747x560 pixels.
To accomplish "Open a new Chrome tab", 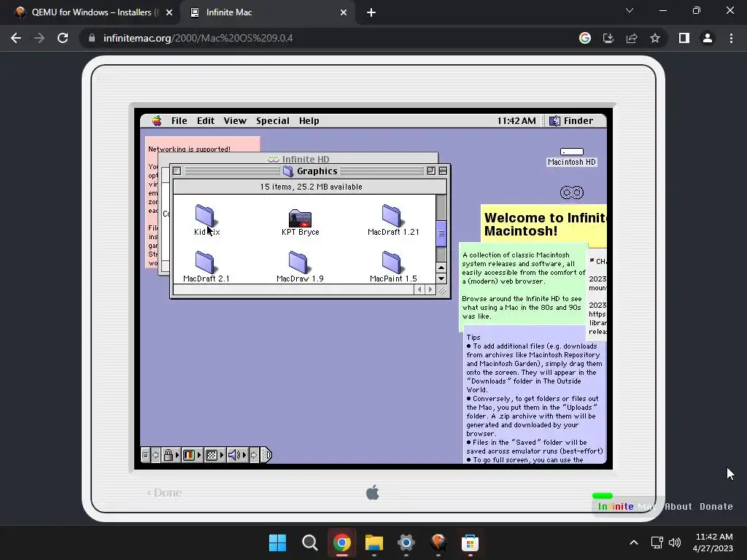I will point(371,12).
